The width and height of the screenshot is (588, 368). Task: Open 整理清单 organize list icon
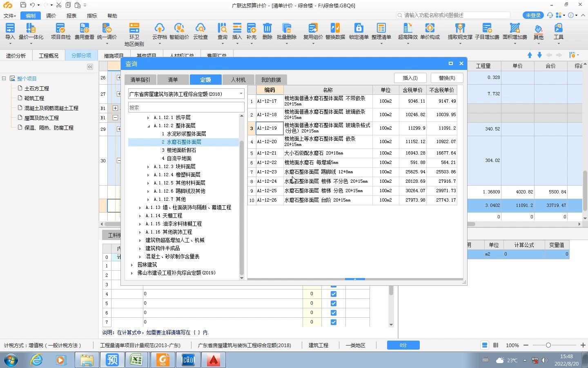point(381,31)
